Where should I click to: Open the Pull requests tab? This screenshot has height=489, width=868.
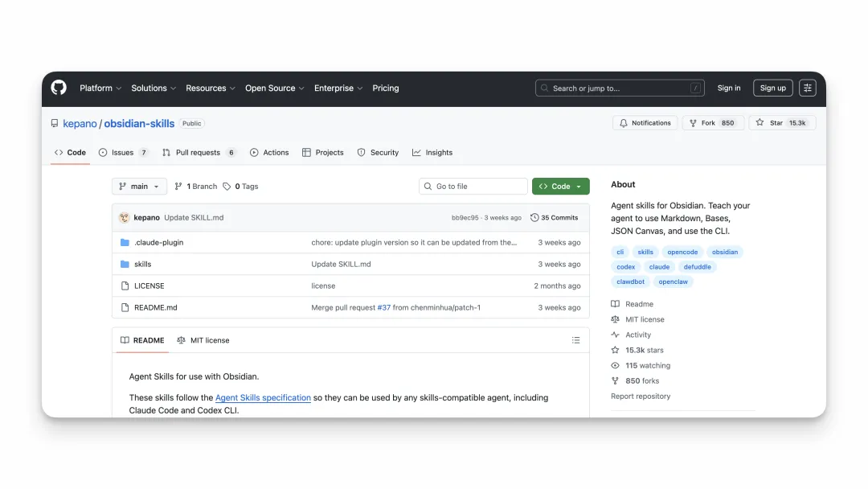tap(199, 152)
